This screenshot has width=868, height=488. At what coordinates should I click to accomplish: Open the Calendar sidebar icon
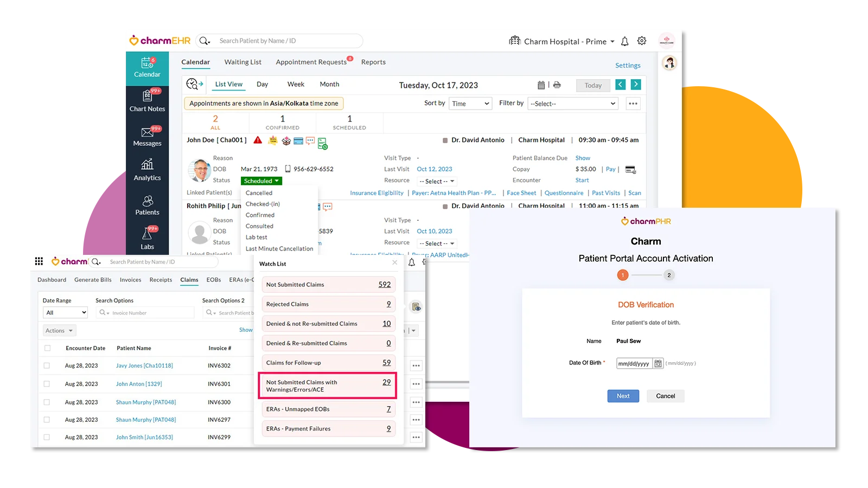(x=147, y=68)
